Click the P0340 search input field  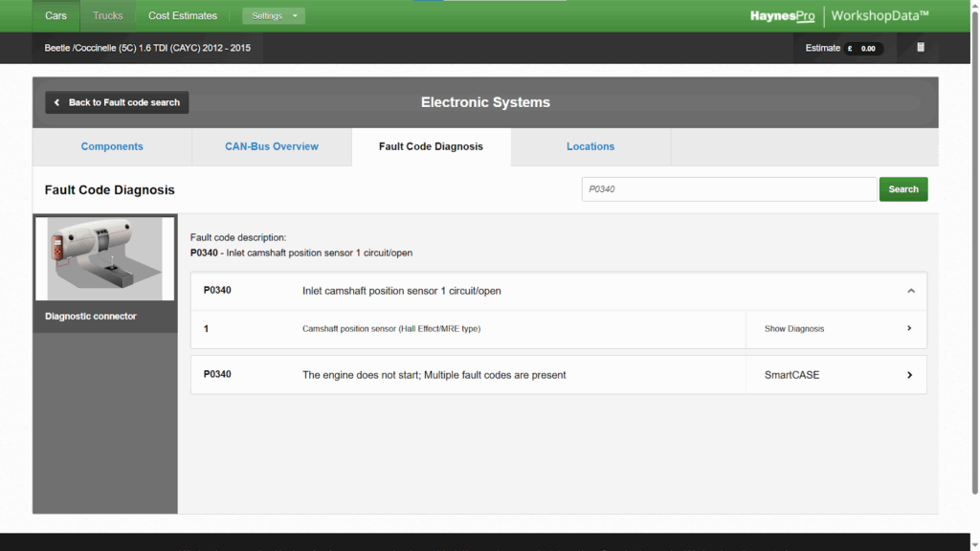click(x=729, y=188)
